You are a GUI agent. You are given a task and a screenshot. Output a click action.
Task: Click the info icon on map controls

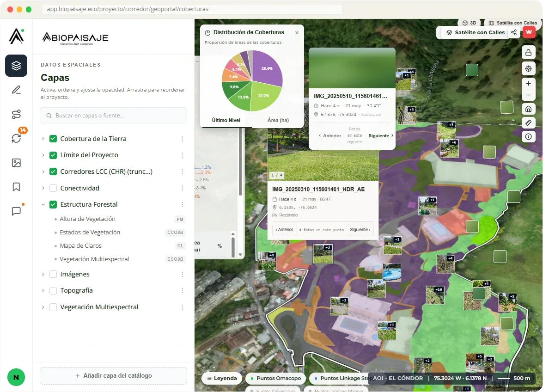pos(529,136)
